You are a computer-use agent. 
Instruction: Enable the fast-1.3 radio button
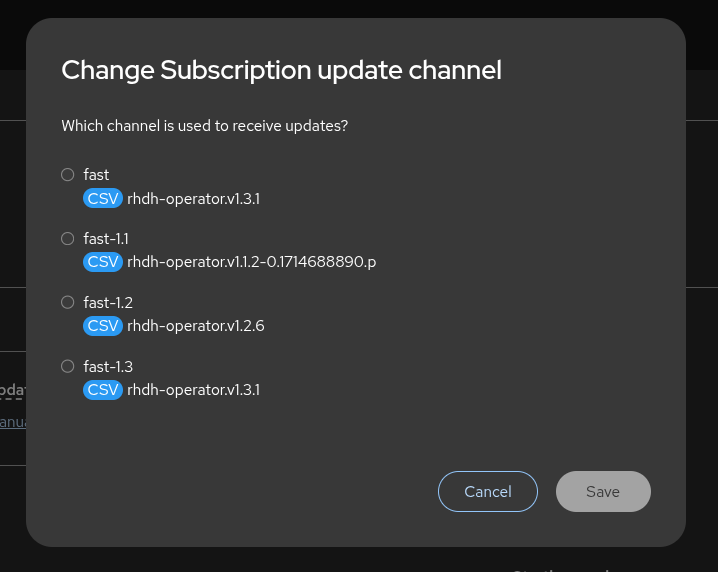click(x=68, y=367)
